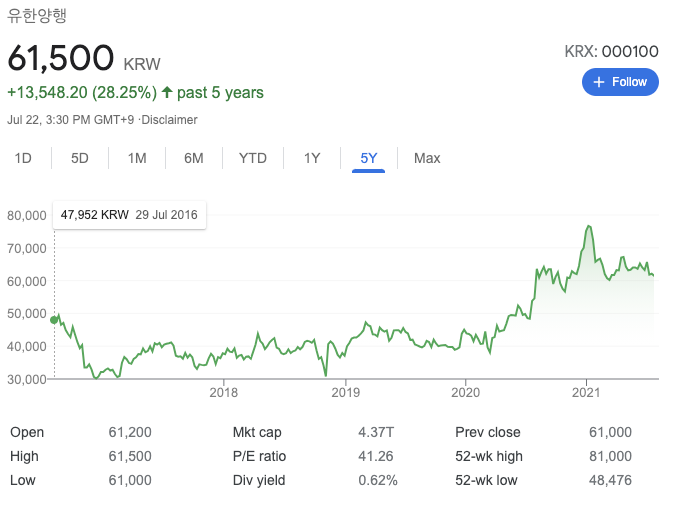The height and width of the screenshot is (513, 681).
Task: Click the Prev close label
Action: coord(488,432)
